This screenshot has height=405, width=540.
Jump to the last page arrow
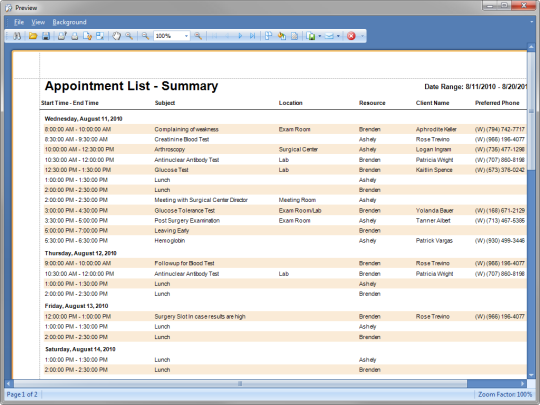point(252,36)
